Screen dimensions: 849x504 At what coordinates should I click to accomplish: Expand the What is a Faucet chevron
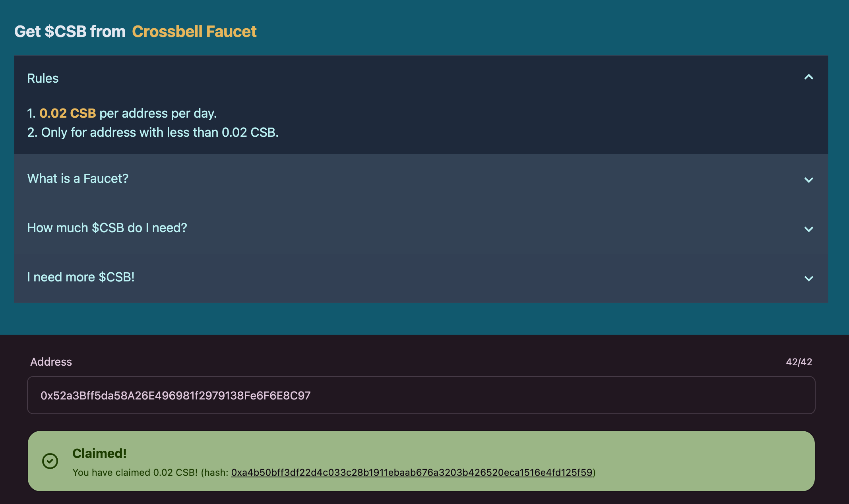(808, 180)
